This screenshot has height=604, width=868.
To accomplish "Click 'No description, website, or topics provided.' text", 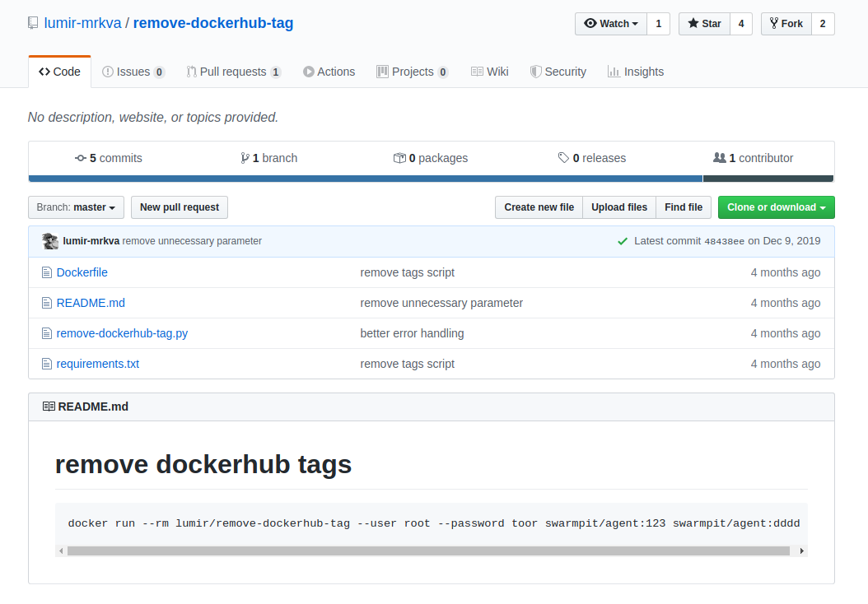I will (153, 117).
